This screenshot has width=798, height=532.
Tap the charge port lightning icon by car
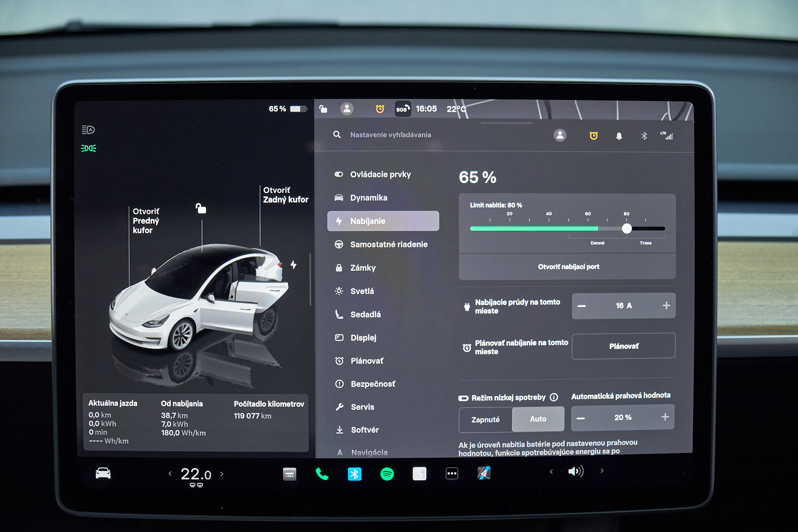click(x=293, y=265)
